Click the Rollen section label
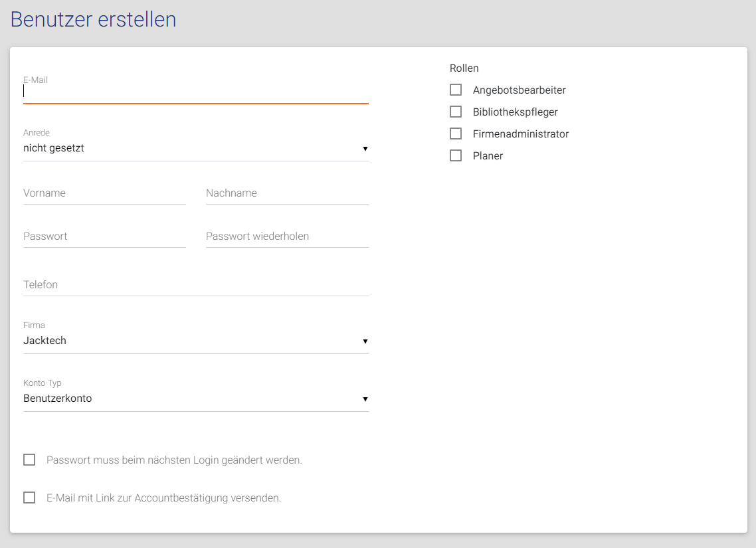This screenshot has height=548, width=756. pos(464,68)
